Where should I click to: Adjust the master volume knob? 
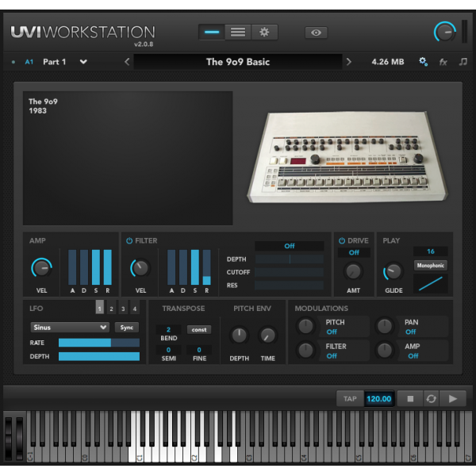point(445,32)
